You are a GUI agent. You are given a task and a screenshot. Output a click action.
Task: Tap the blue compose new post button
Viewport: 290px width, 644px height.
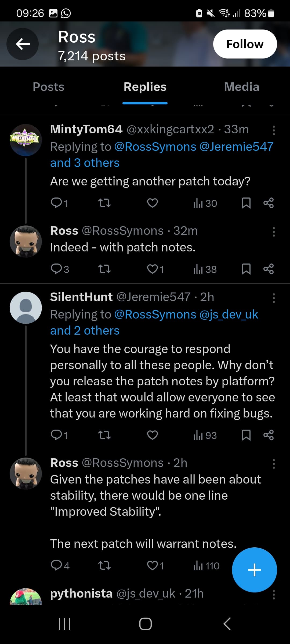pyautogui.click(x=254, y=570)
